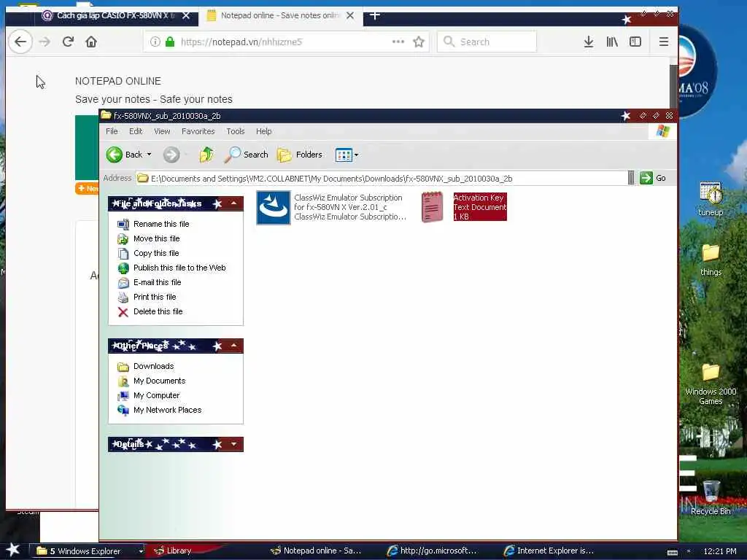Click Firefox forward arrow button

coord(44,42)
